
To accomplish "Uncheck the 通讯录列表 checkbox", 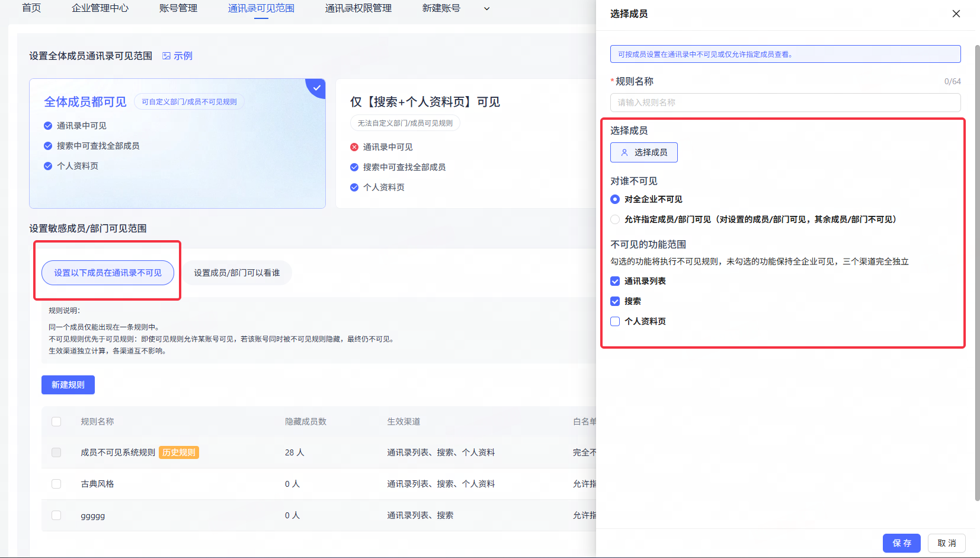I will coord(615,281).
